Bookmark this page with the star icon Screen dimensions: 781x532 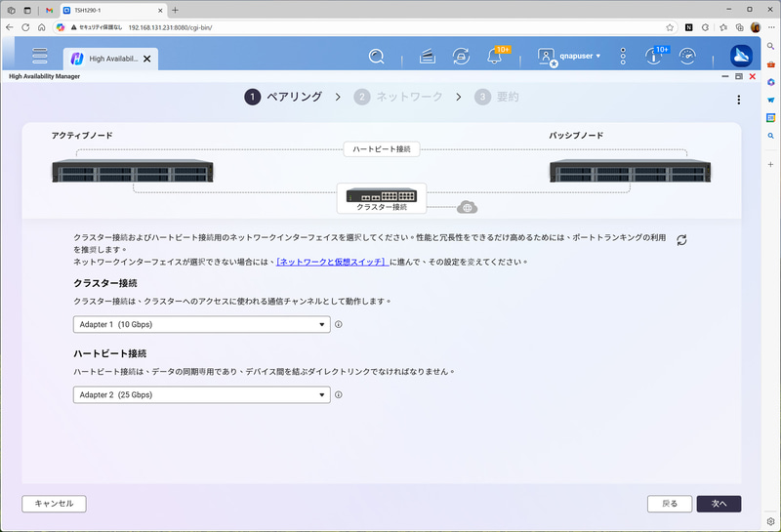[670, 27]
